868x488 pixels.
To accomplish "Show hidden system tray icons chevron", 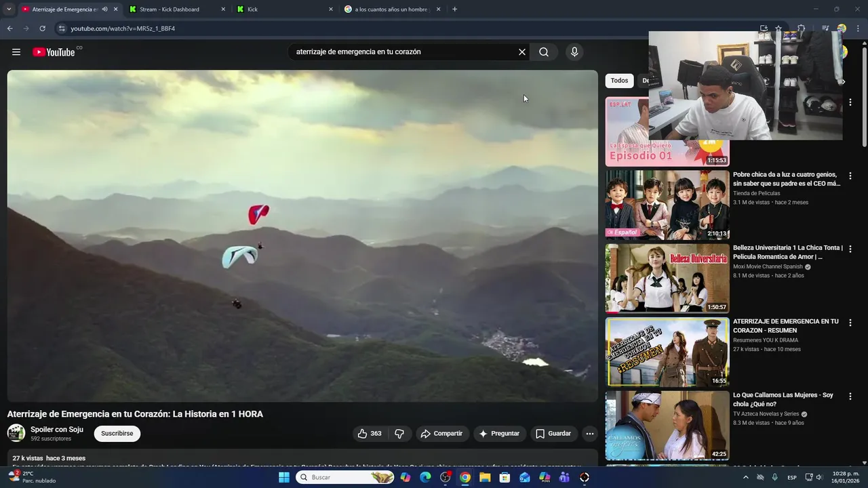I will (x=746, y=477).
